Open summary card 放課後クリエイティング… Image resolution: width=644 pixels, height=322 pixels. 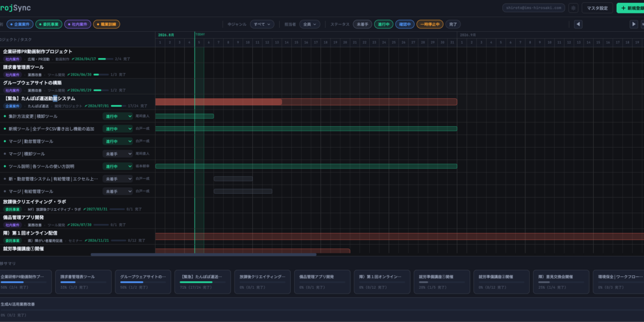(x=261, y=282)
